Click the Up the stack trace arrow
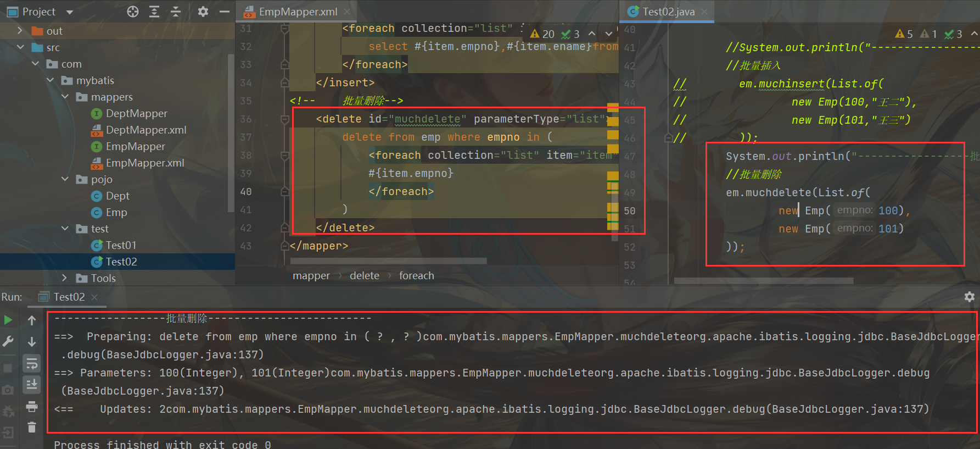This screenshot has height=449, width=980. click(32, 320)
